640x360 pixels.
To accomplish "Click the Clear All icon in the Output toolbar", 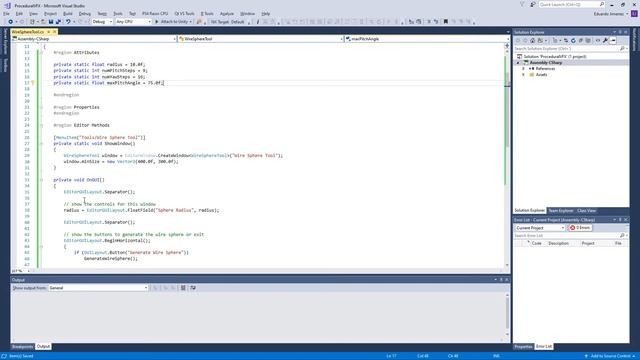I will [x=183, y=288].
